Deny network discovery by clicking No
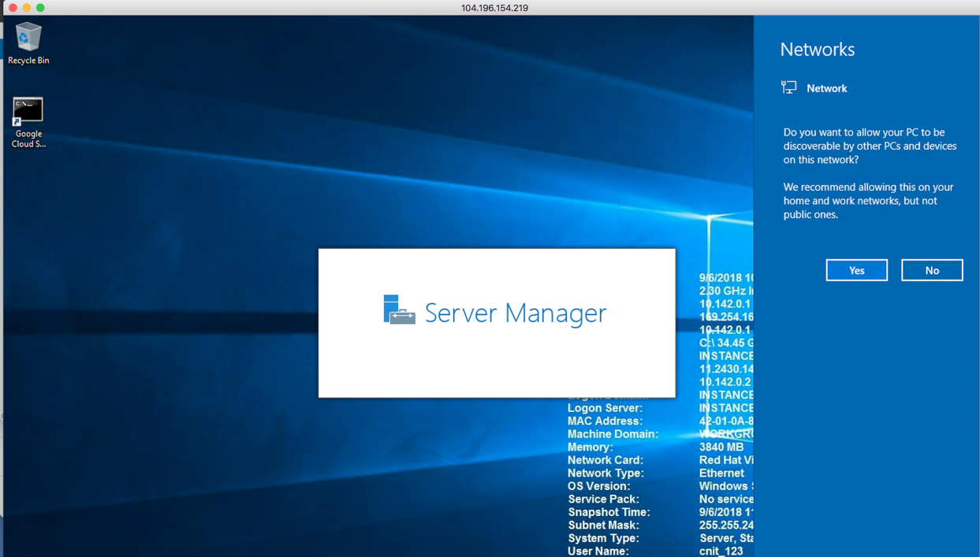This screenshot has width=980, height=557. pos(932,269)
